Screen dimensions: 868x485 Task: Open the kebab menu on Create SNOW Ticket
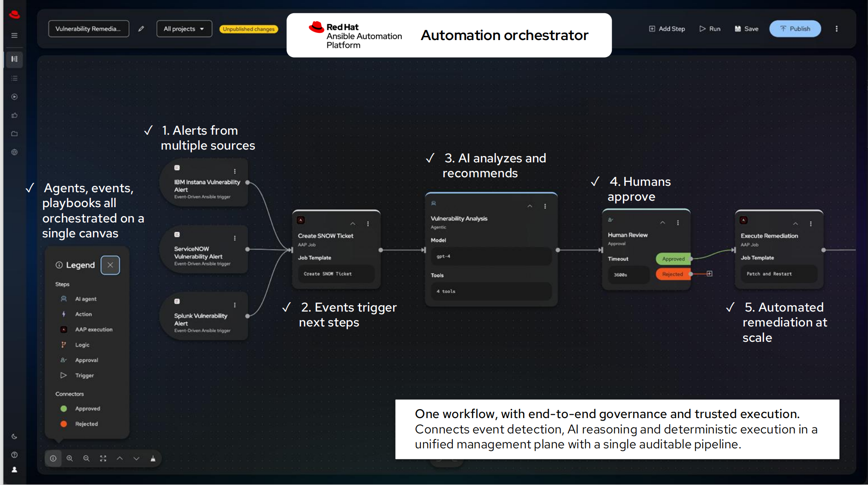368,224
